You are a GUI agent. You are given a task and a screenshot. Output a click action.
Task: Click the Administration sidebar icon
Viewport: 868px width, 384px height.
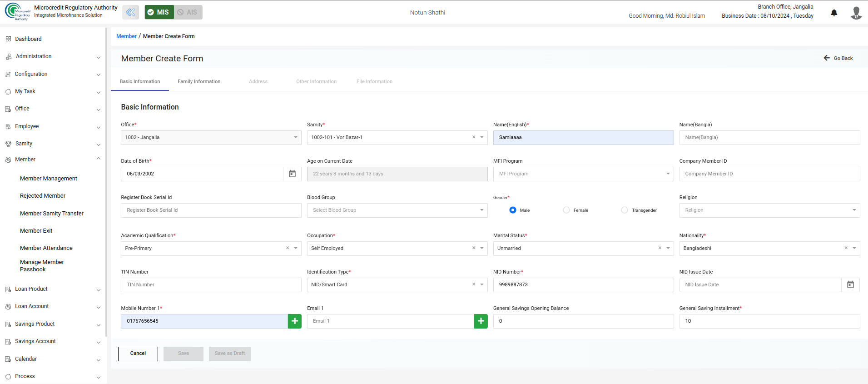point(8,57)
